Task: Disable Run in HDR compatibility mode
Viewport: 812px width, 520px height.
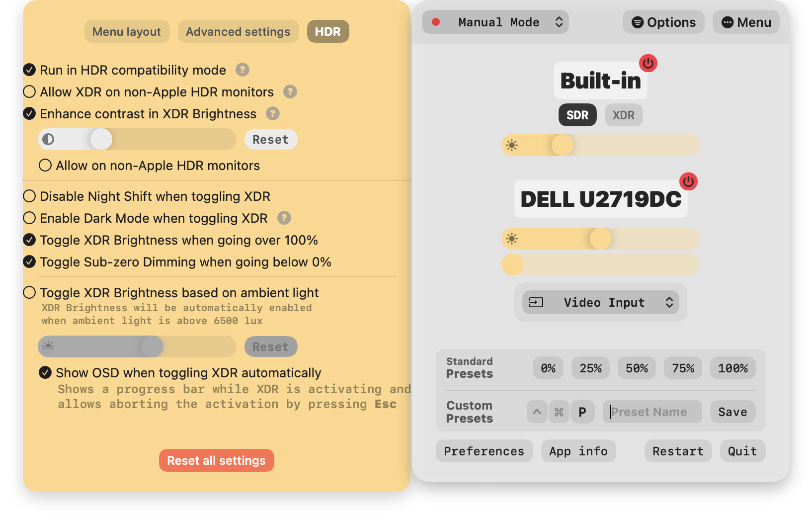Action: pos(30,70)
